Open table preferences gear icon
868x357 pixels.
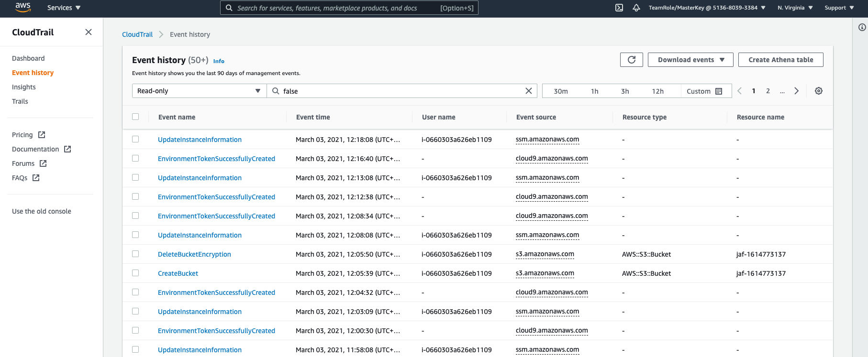tap(819, 91)
